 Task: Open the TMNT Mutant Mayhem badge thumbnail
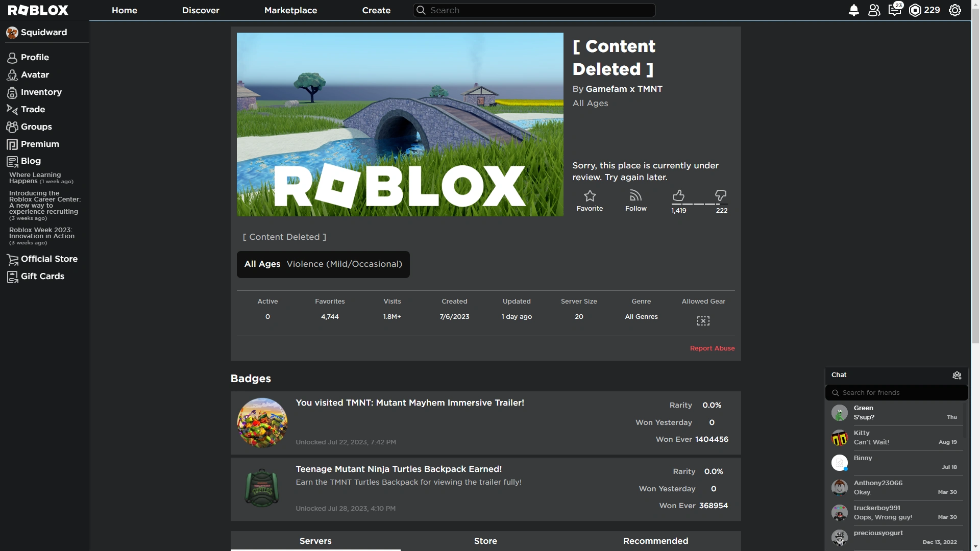click(262, 423)
